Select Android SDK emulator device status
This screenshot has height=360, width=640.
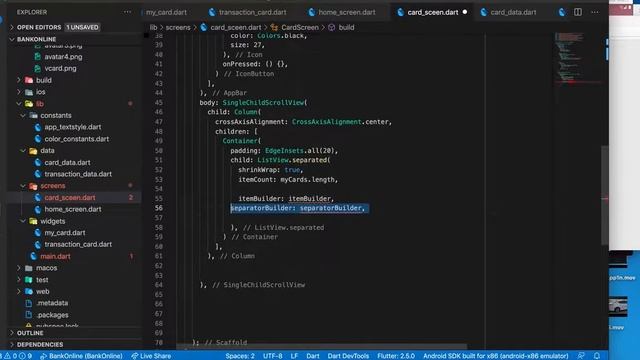496,356
